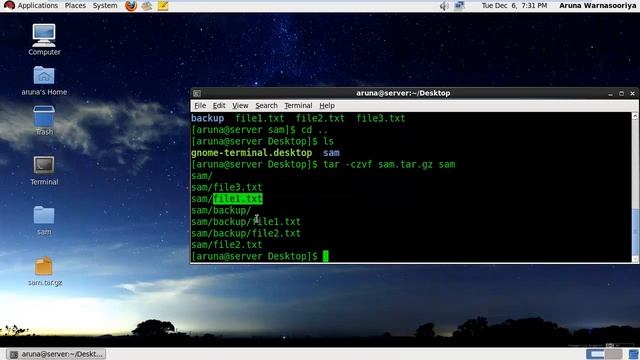
Task: Open the Terminal menu in menubar
Action: [298, 106]
